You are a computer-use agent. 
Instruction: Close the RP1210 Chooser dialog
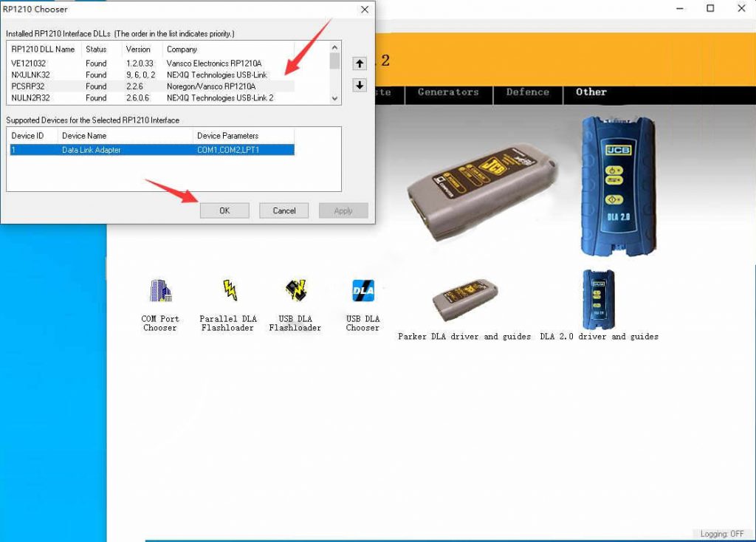click(x=365, y=9)
